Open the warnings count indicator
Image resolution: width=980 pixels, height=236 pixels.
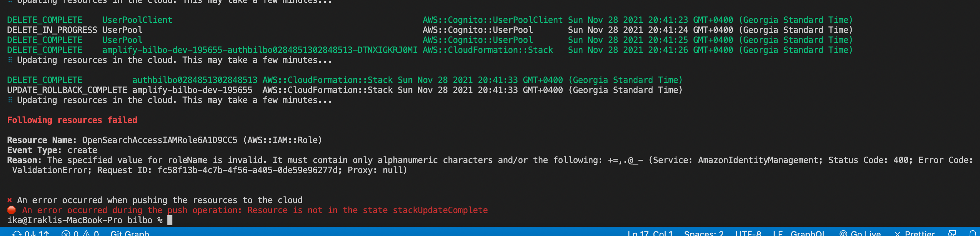pos(90,233)
